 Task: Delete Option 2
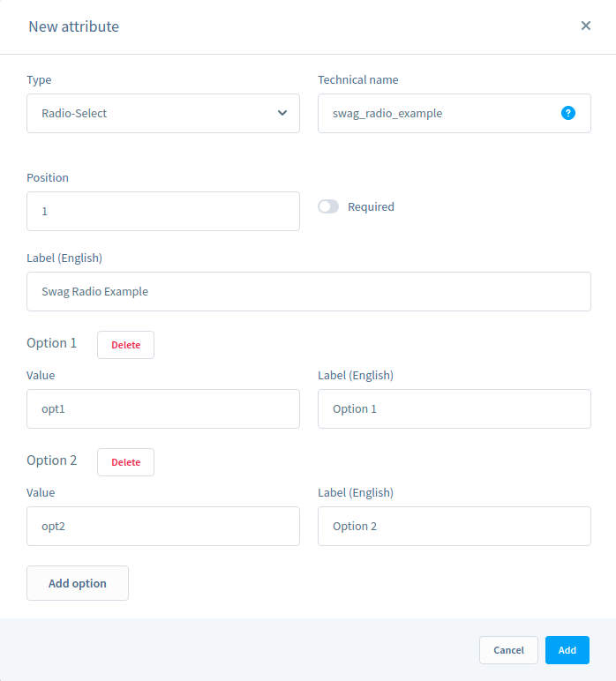point(125,462)
